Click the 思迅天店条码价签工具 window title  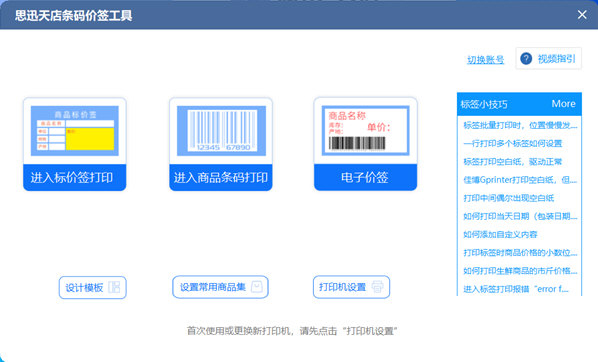pyautogui.click(x=74, y=16)
